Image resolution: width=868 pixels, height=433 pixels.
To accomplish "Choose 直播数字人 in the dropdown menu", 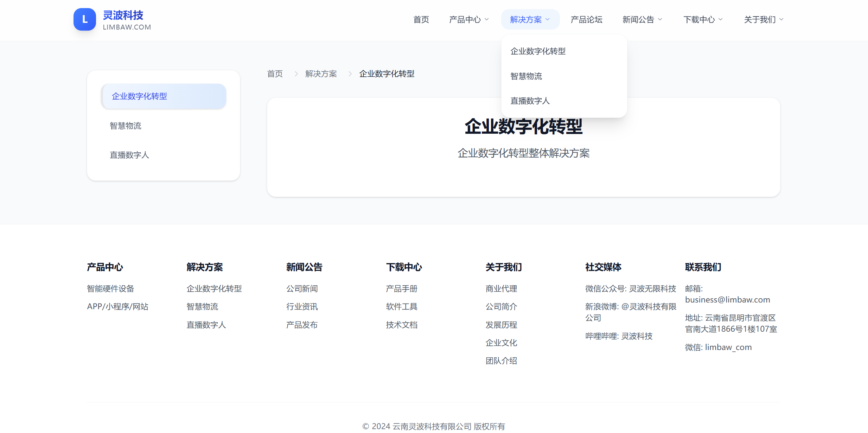I will 530,101.
